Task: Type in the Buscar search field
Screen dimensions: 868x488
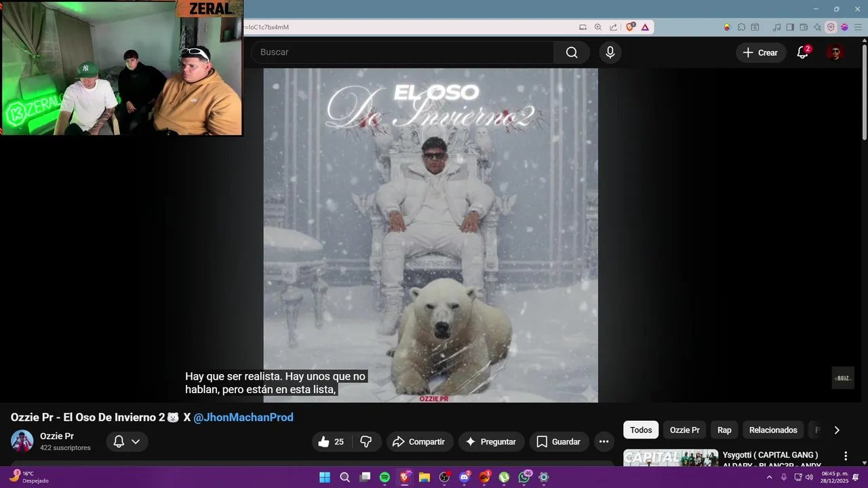Action: tap(403, 52)
